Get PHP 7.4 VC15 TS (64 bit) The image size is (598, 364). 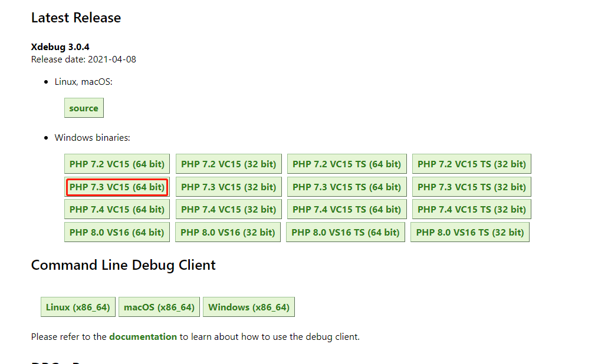(x=347, y=210)
